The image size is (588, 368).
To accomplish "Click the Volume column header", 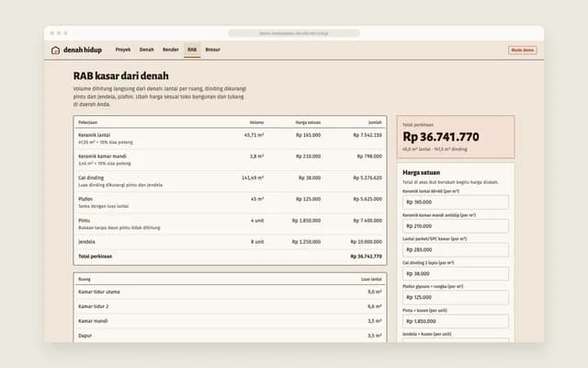I will point(257,122).
